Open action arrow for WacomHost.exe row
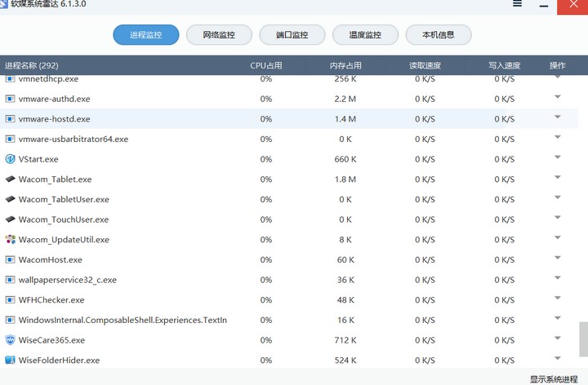The image size is (588, 385). (558, 259)
